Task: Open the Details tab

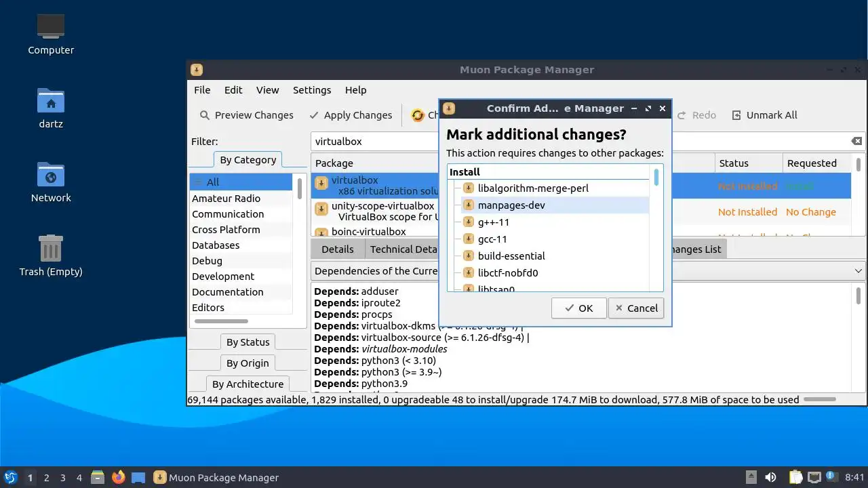Action: (x=338, y=249)
